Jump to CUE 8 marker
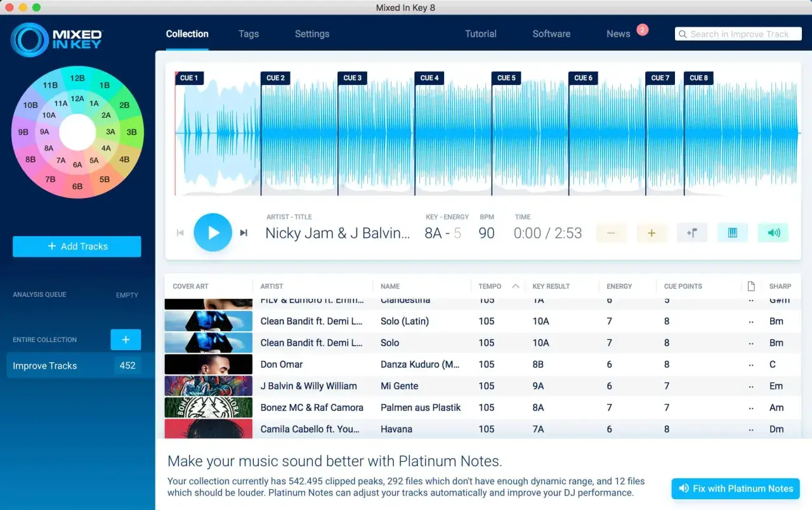Image resolution: width=812 pixels, height=510 pixels. (x=699, y=78)
